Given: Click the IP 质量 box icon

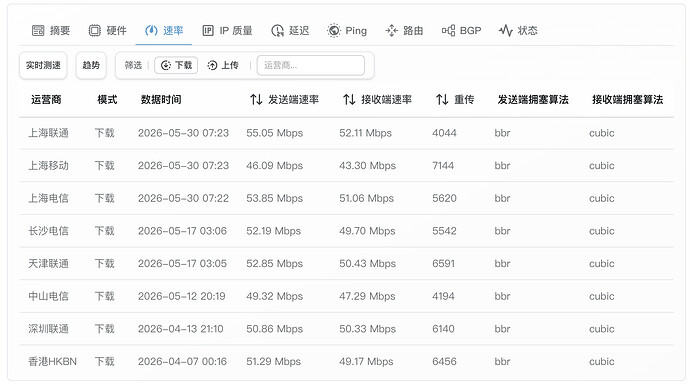Looking at the screenshot, I should (x=208, y=30).
